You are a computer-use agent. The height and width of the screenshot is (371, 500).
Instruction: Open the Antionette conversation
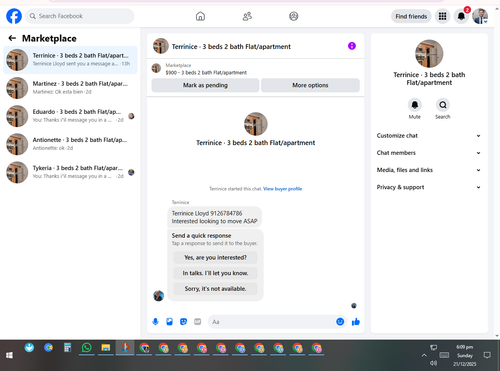point(70,144)
